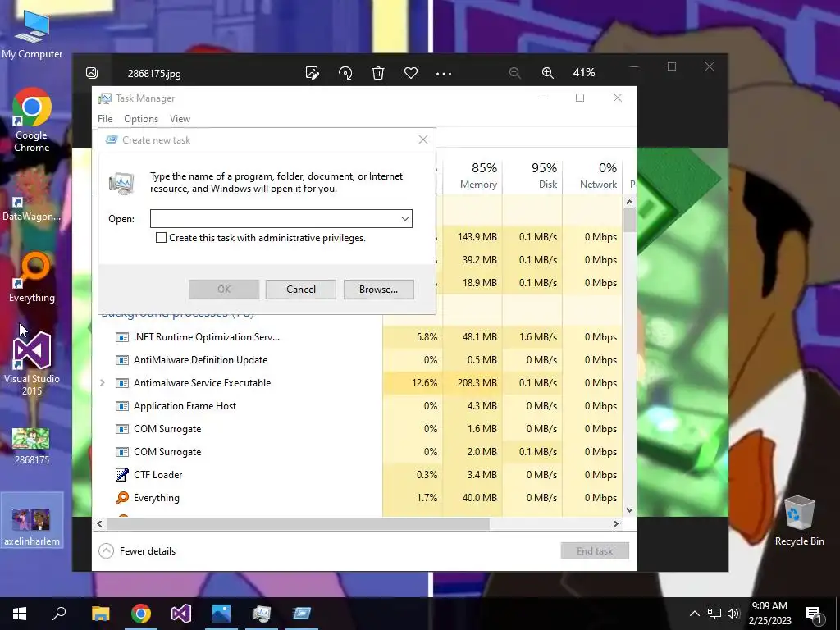Switch to Visual Studio on taskbar
840x630 pixels.
(181, 614)
